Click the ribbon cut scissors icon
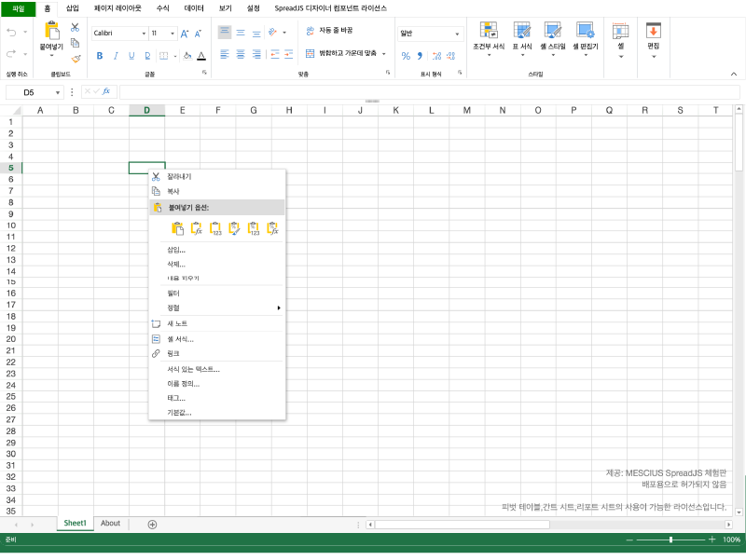The height and width of the screenshot is (560, 746). point(75,28)
